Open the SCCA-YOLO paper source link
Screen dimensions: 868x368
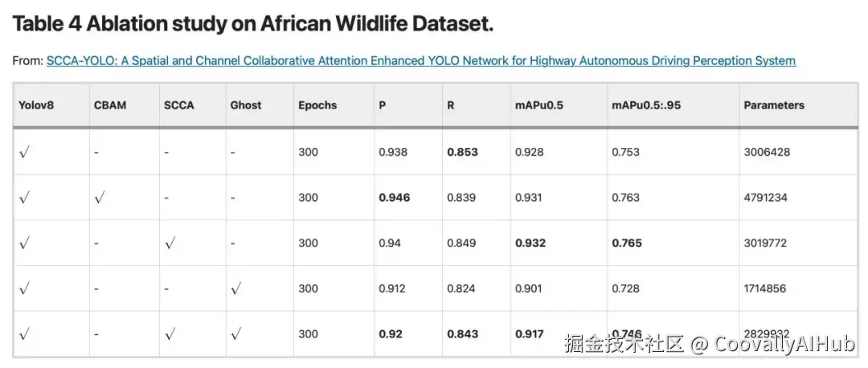420,61
